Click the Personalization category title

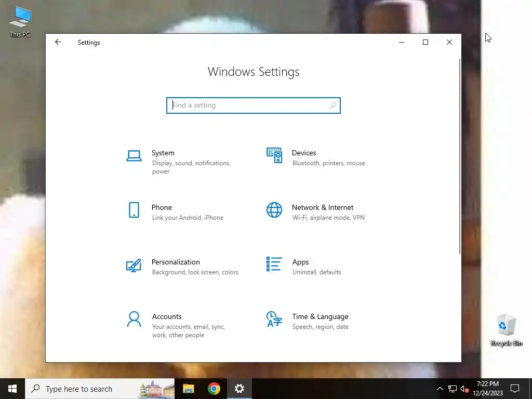176,262
